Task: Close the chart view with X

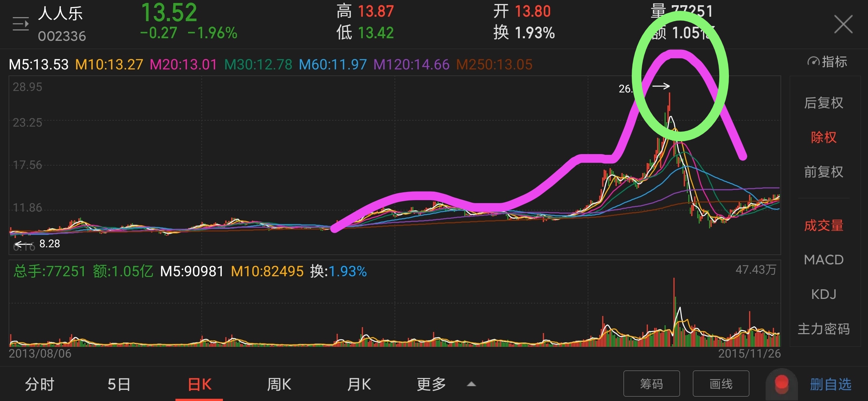Action: [843, 25]
